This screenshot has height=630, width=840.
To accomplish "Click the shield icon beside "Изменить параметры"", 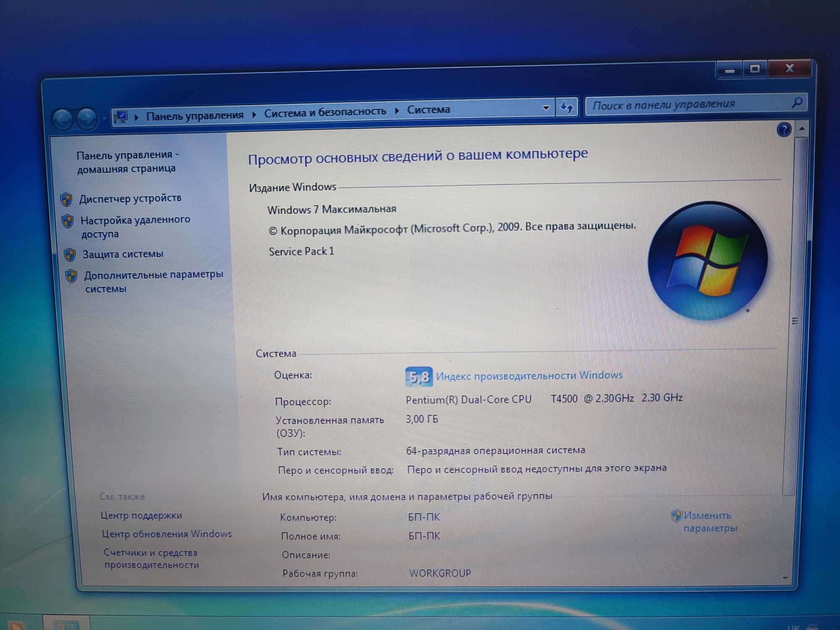I will pos(676,515).
